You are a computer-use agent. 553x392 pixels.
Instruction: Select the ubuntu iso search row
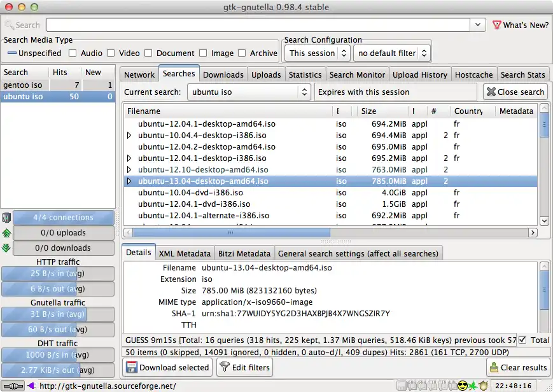[58, 97]
